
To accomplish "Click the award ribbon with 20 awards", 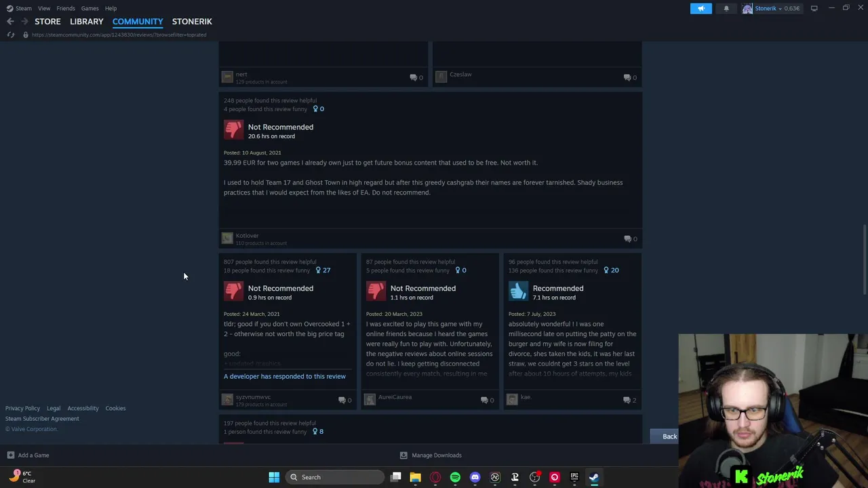I will point(610,270).
